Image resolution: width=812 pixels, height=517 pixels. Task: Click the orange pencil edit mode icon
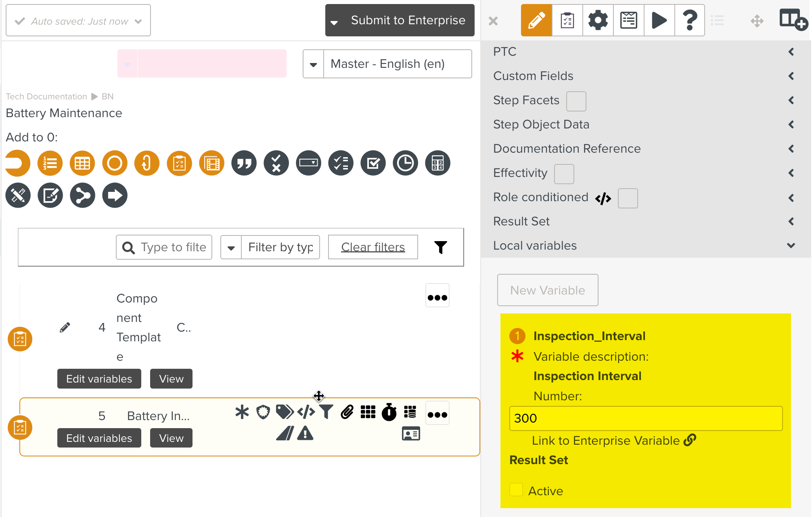tap(536, 20)
